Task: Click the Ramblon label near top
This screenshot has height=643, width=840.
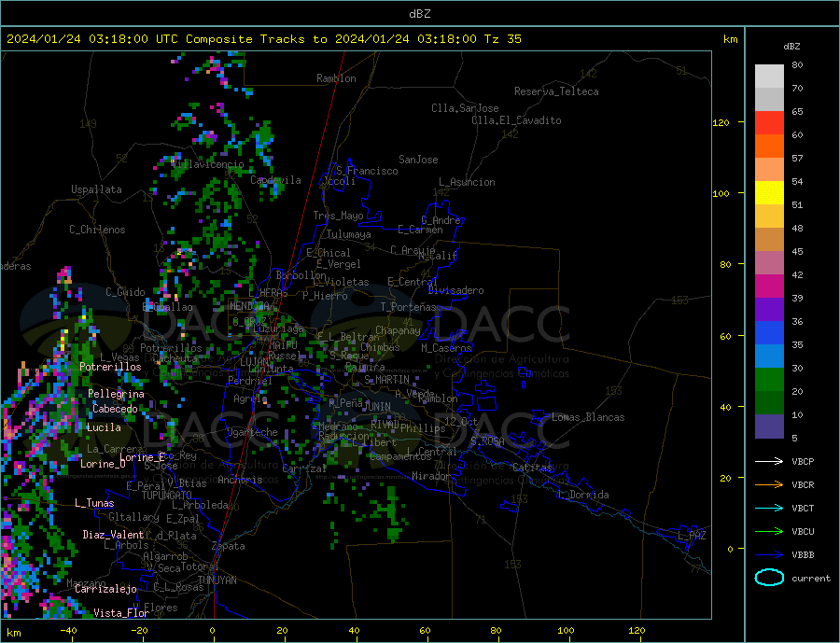Action: (x=336, y=78)
